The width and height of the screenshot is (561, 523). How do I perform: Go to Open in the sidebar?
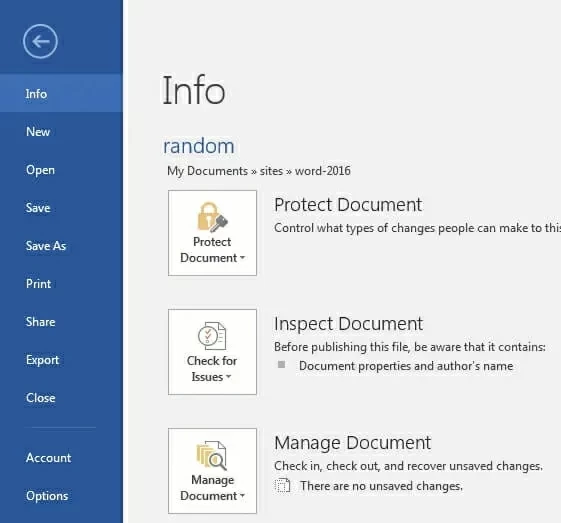61,170
